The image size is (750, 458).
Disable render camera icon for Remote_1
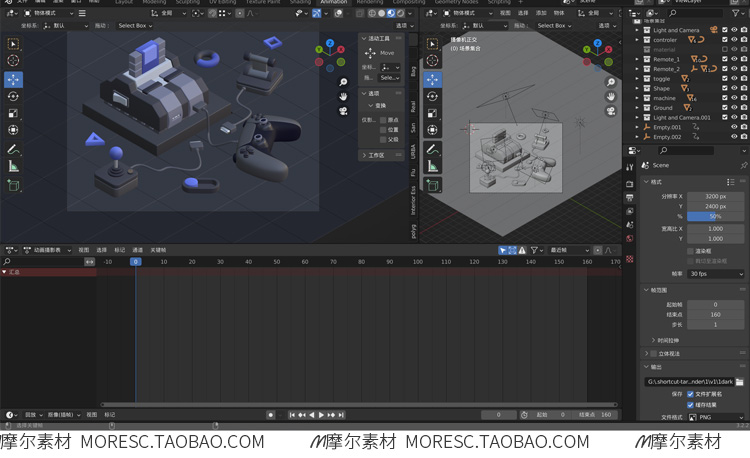(x=744, y=59)
